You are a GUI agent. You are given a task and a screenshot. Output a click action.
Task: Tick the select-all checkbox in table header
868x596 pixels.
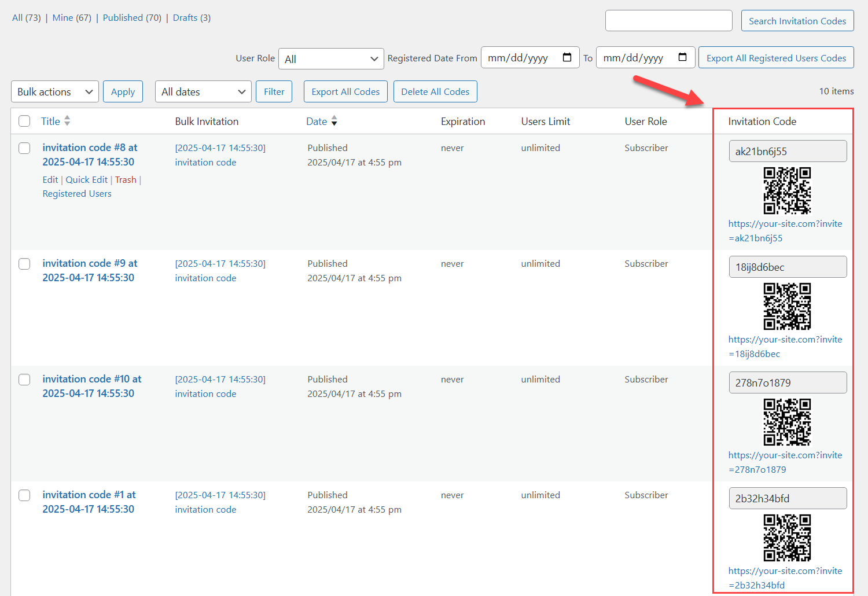(x=24, y=121)
